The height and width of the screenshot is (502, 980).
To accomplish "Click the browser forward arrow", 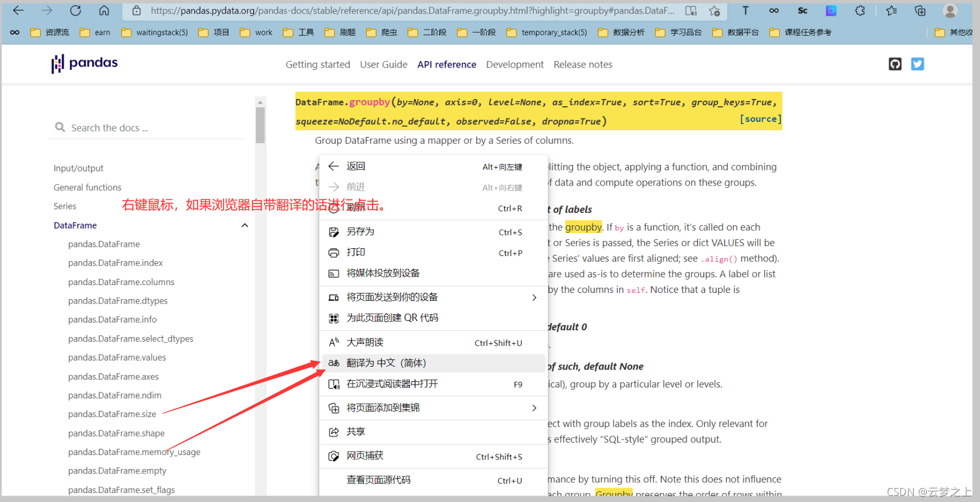I will [x=47, y=11].
